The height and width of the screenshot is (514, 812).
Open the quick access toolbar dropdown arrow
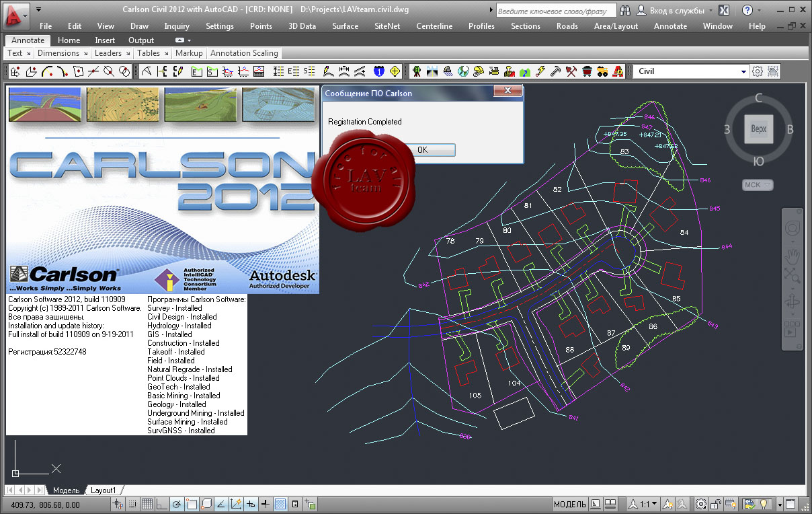(x=39, y=10)
